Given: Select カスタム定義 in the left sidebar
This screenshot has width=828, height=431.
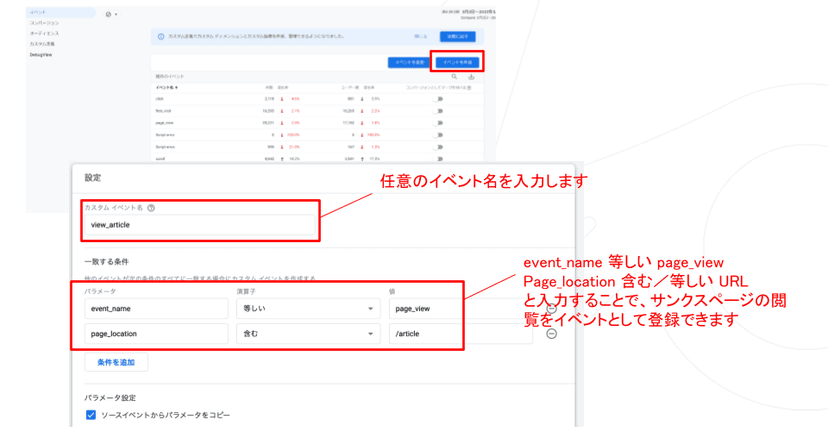Looking at the screenshot, I should tap(42, 44).
